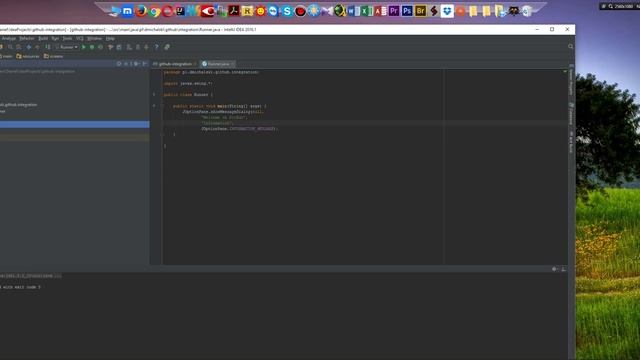Open Adobe Bridge from the dock

click(420, 11)
